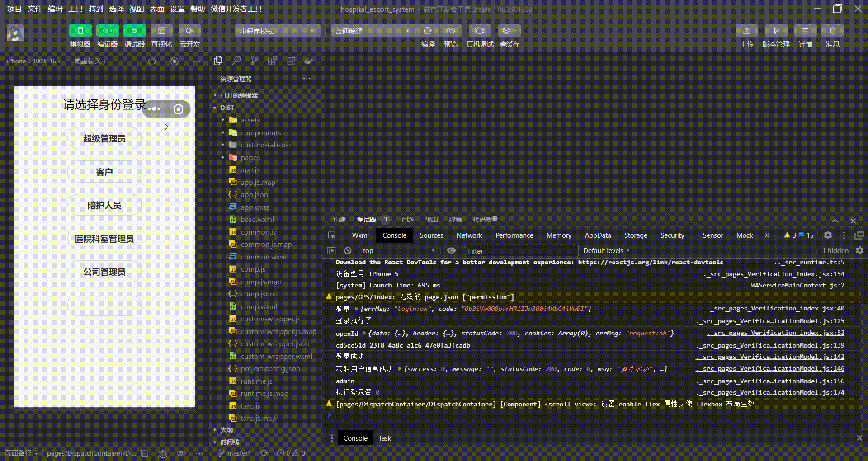This screenshot has height=461, width=868.
Task: Clear the console with the clear icon
Action: coord(348,250)
